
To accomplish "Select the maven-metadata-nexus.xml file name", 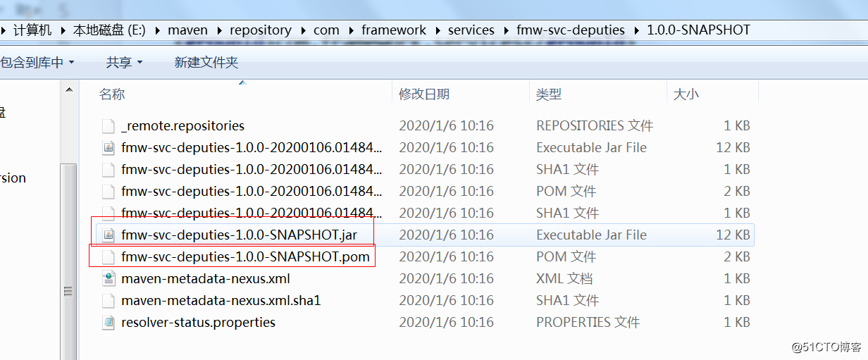I will click(x=206, y=279).
